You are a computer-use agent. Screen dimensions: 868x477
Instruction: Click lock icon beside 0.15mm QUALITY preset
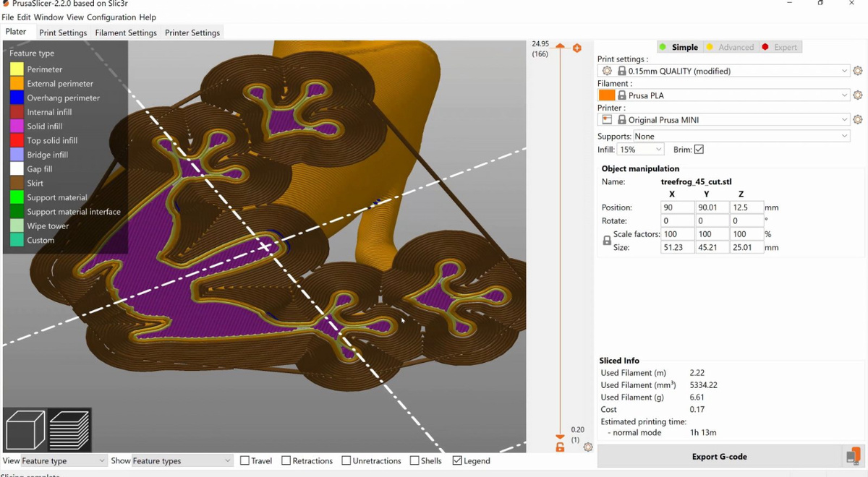(621, 71)
